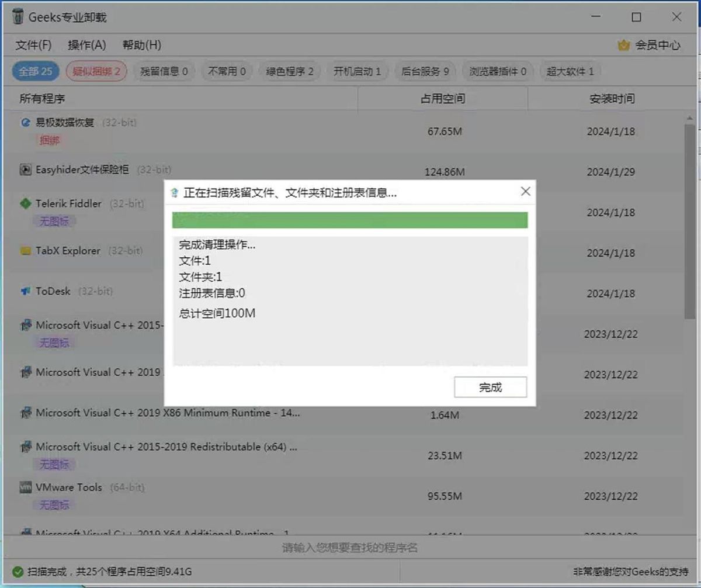
Task: Sort by 所有程序 column header
Action: pos(42,99)
